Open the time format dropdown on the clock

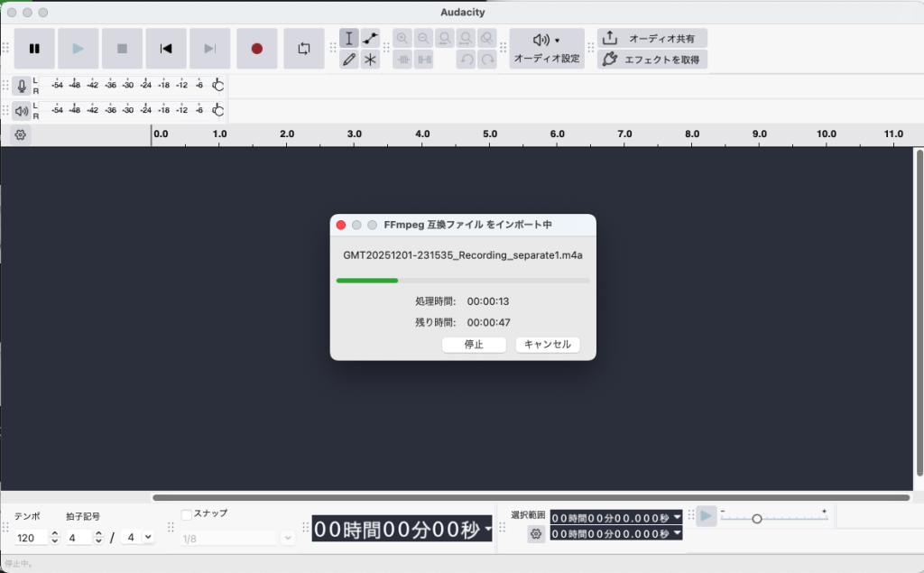[x=487, y=529]
